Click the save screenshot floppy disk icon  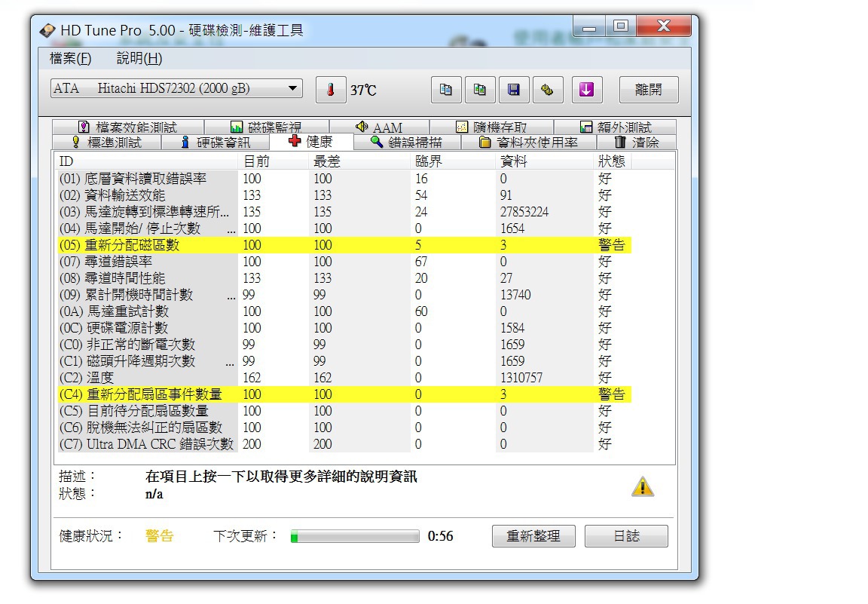coord(514,90)
